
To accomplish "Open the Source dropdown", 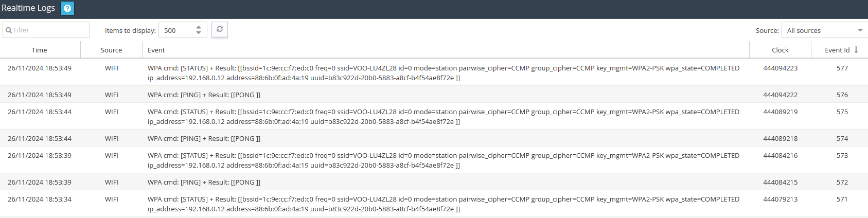I will tap(825, 30).
